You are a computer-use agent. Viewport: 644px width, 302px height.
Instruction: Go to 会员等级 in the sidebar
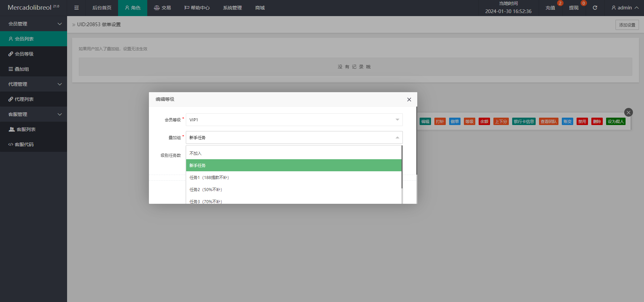tap(34, 54)
